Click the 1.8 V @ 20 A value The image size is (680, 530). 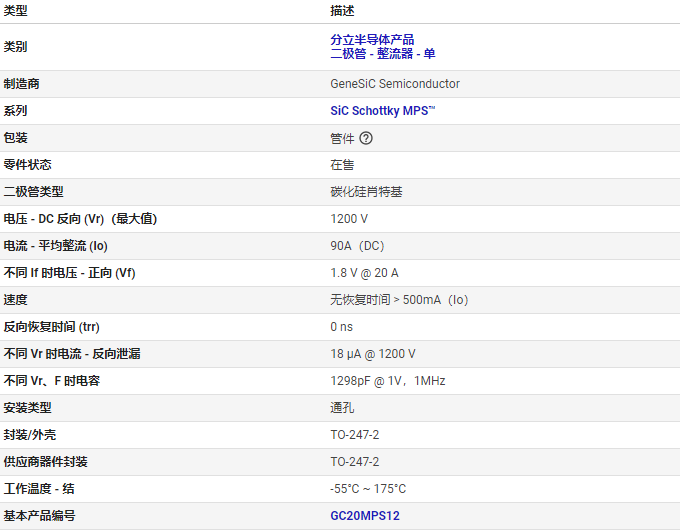point(364,273)
